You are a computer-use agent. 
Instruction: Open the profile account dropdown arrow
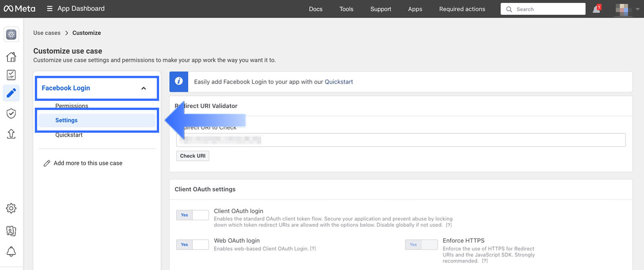tap(638, 9)
